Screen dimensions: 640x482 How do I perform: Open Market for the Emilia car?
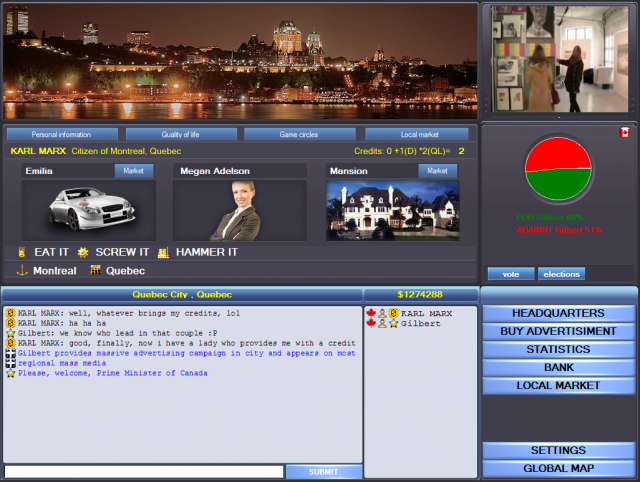(134, 171)
